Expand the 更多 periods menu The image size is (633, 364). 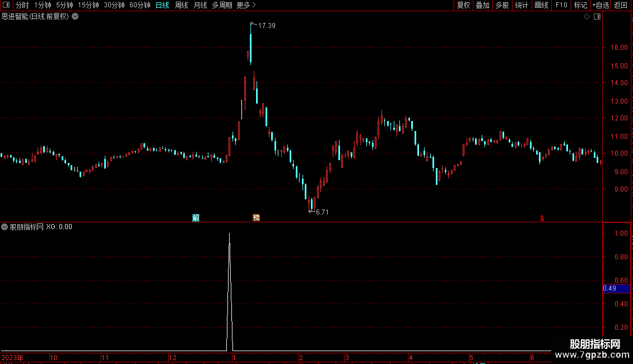[246, 5]
